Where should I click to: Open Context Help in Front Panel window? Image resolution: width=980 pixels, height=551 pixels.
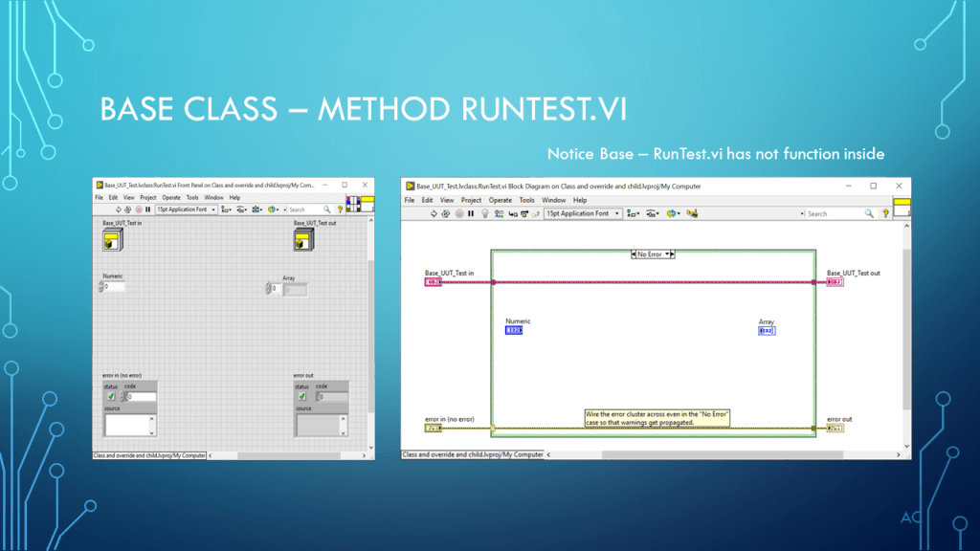(x=340, y=209)
